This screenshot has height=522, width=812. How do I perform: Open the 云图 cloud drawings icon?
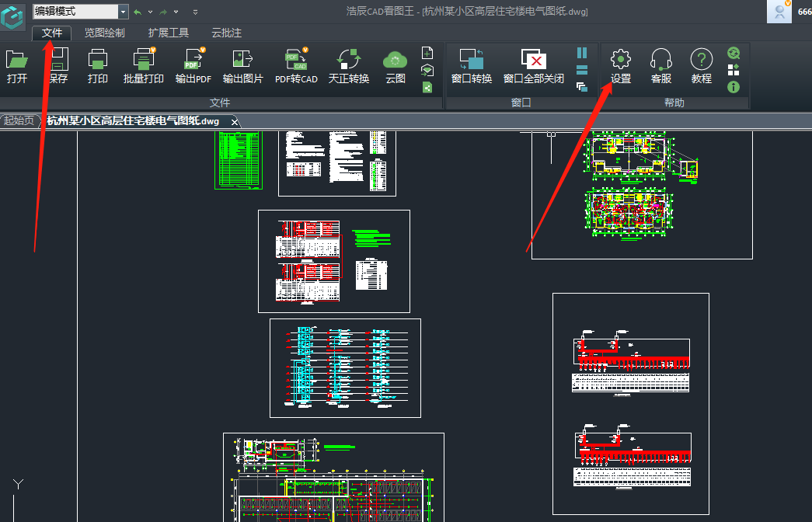click(x=396, y=66)
